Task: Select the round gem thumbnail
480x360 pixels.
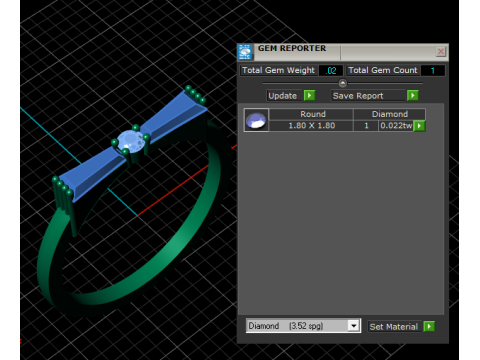Action: click(x=256, y=120)
